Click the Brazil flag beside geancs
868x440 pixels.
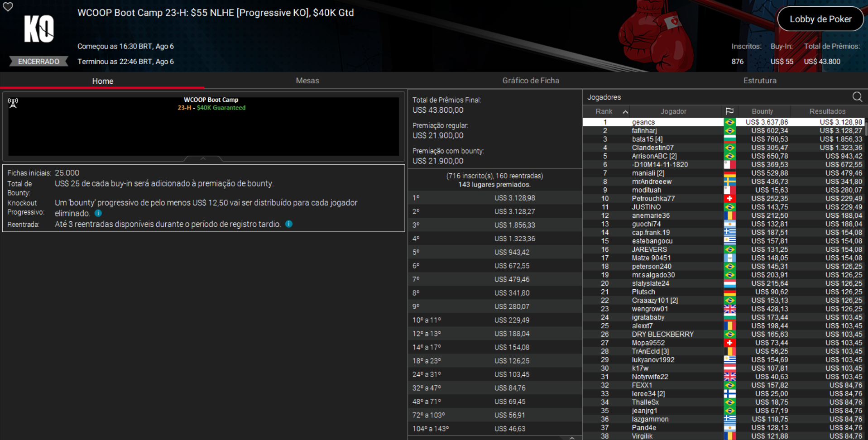point(729,122)
